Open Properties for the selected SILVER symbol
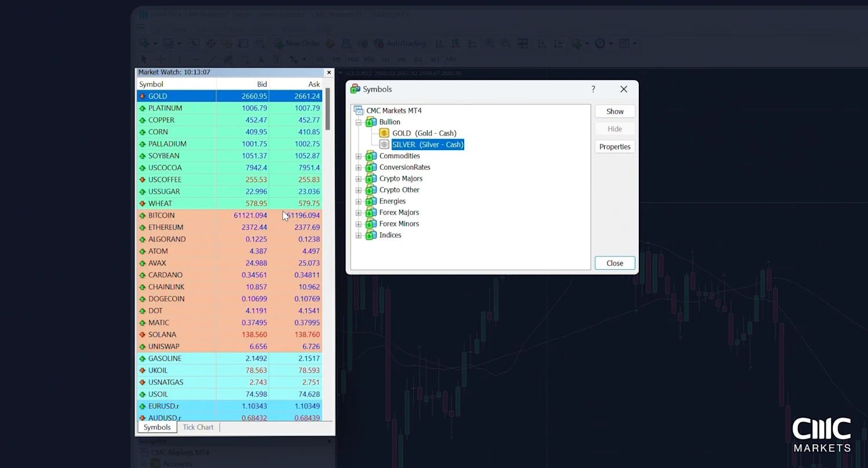The width and height of the screenshot is (868, 468). click(x=615, y=147)
